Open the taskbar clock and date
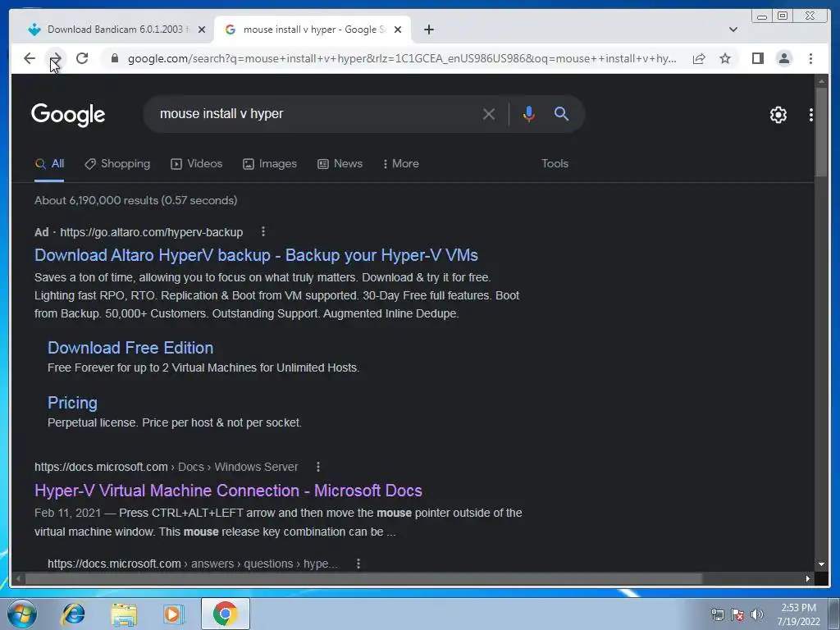840x630 pixels. (798, 614)
